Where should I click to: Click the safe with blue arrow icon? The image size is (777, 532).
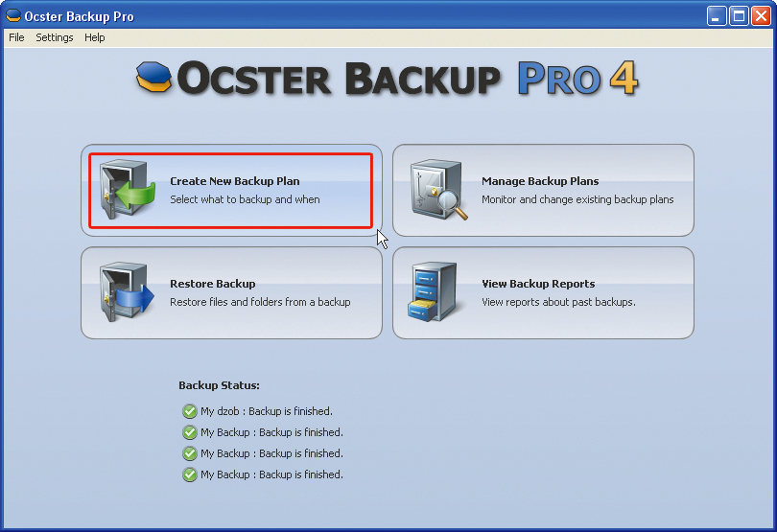coord(127,291)
